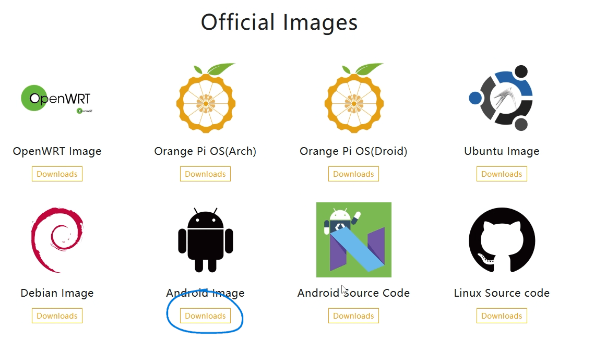
Task: Select the Orange Pi OS(Arch) logo
Action: tap(206, 99)
